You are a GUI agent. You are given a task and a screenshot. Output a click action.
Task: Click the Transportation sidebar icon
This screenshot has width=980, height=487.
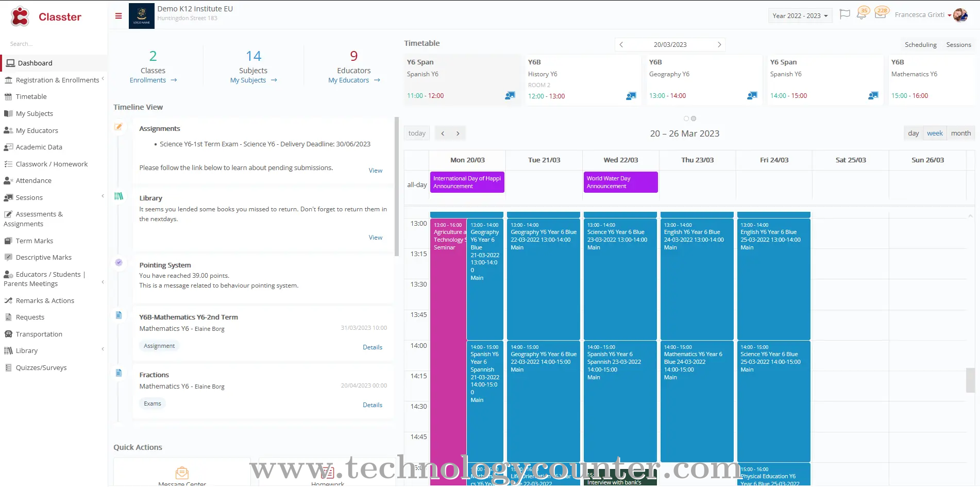pos(8,334)
